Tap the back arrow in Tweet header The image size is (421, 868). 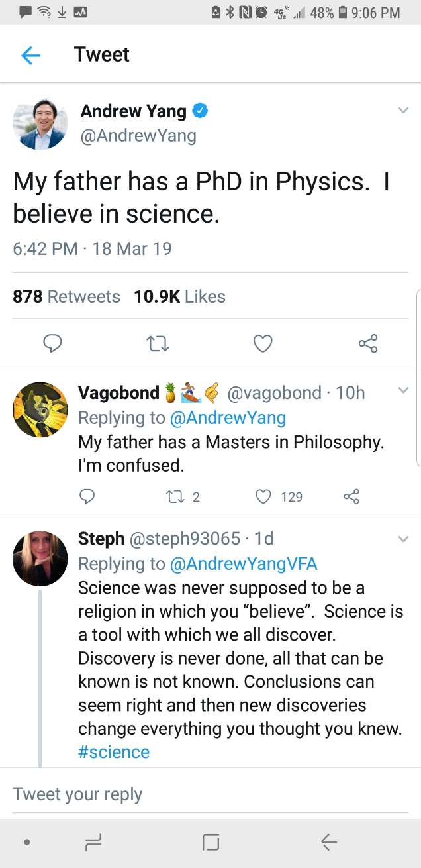click(x=30, y=55)
